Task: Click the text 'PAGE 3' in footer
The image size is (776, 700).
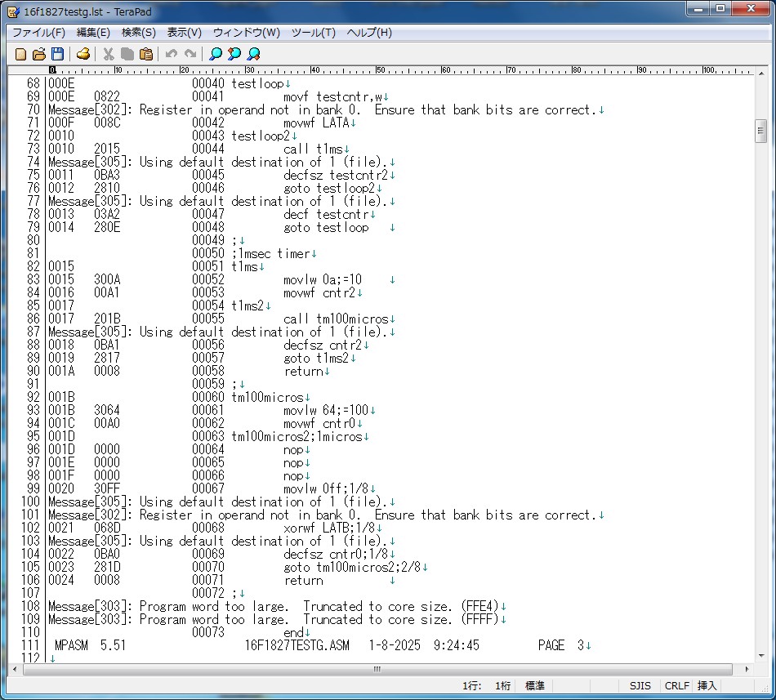Action: pyautogui.click(x=561, y=645)
